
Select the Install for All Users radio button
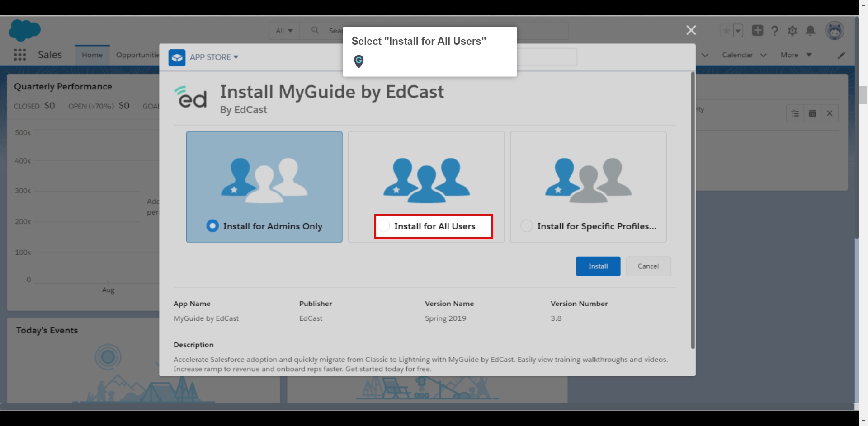tap(384, 226)
